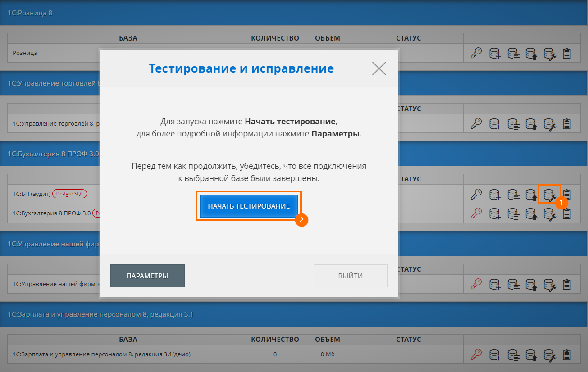Click the Зарплата редакция 3.1(демо) database name
588x372 pixels.
[101, 354]
